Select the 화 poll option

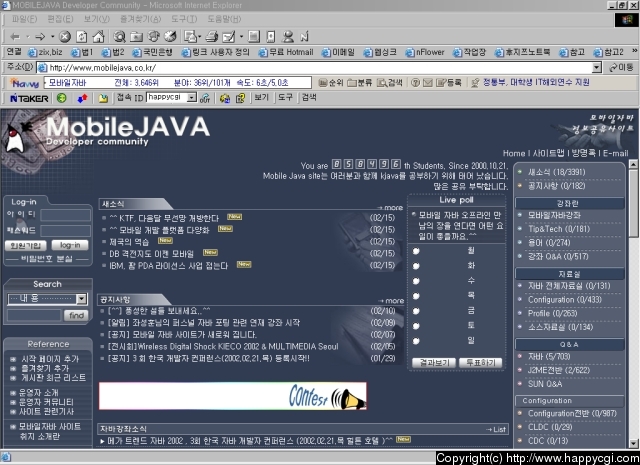(416, 266)
